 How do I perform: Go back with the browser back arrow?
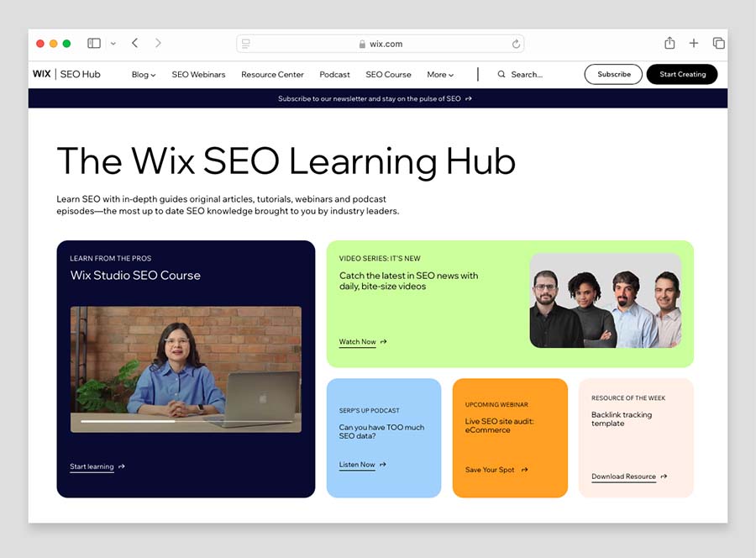pyautogui.click(x=135, y=43)
